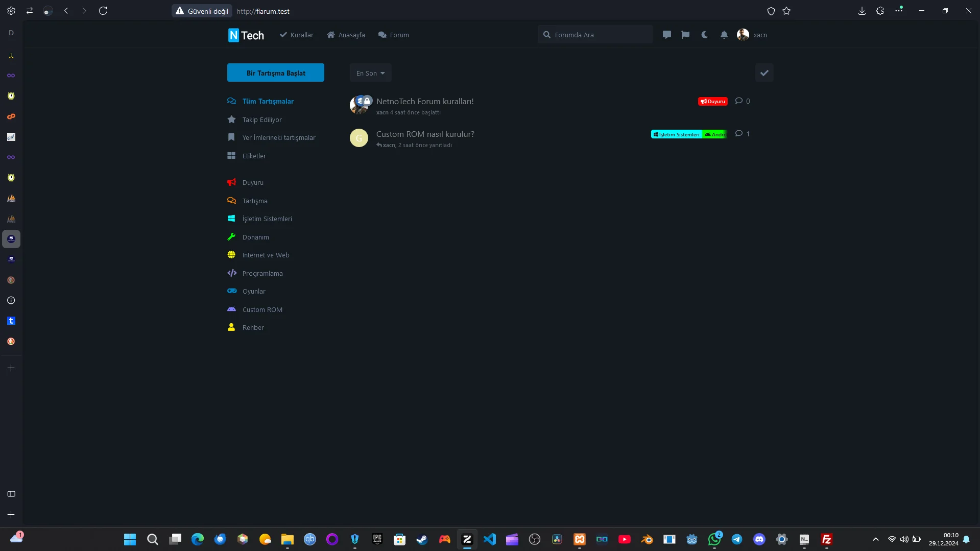Click the flarum.test address bar
Viewport: 980px width, 551px height.
(x=263, y=11)
